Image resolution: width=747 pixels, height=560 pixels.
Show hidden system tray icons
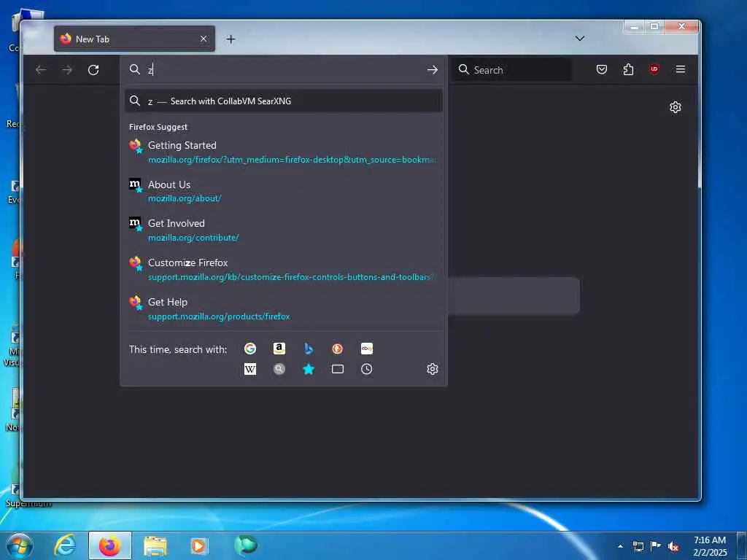[x=620, y=546]
